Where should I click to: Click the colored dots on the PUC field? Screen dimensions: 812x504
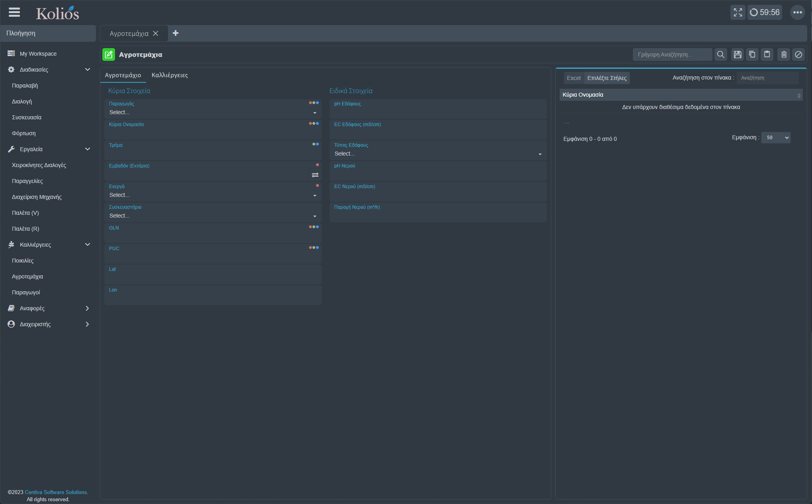tap(314, 247)
